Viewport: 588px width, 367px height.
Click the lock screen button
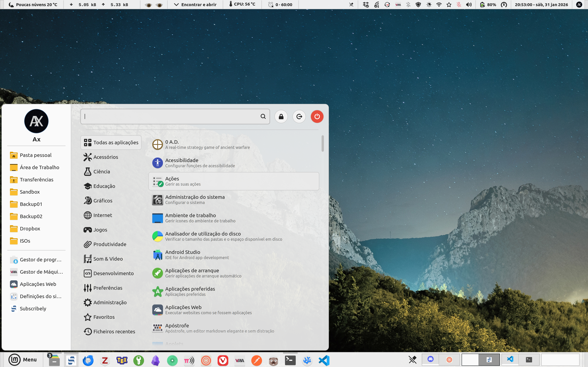[x=281, y=117]
